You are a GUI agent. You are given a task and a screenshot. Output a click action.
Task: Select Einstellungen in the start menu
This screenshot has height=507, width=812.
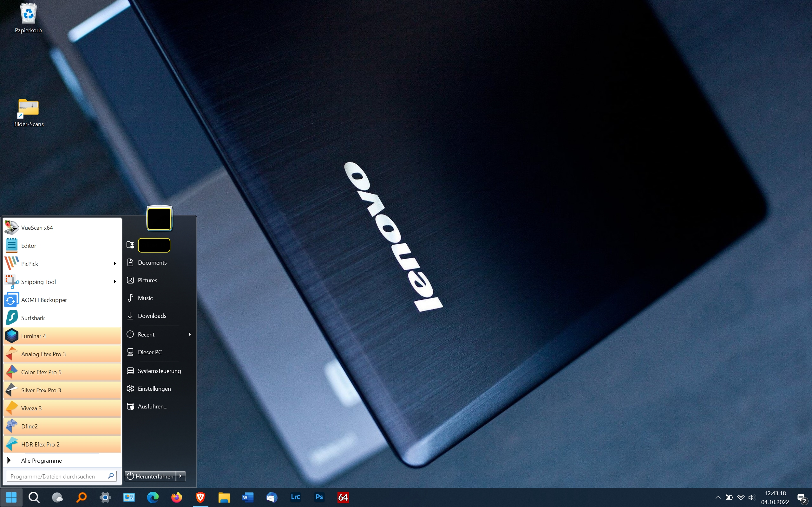pyautogui.click(x=154, y=388)
